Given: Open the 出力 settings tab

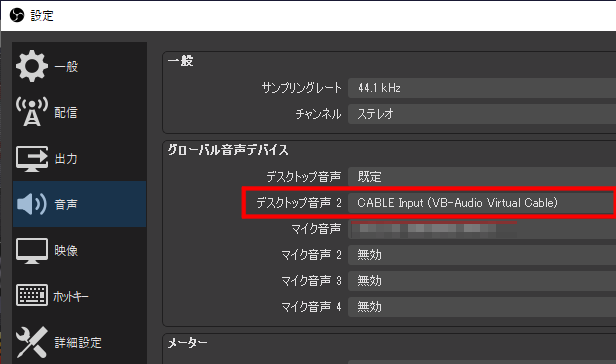Looking at the screenshot, I should 79,158.
